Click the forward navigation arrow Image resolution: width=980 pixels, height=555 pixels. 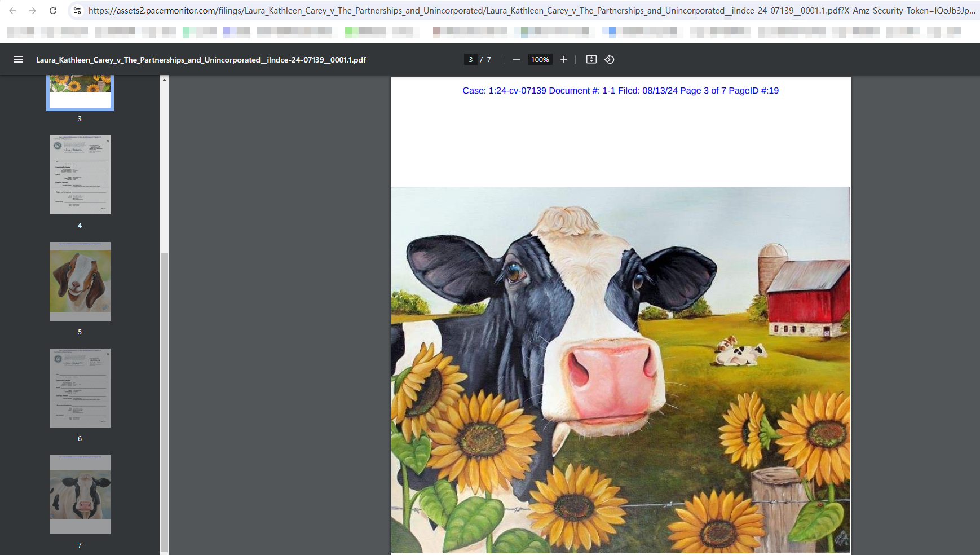coord(33,11)
